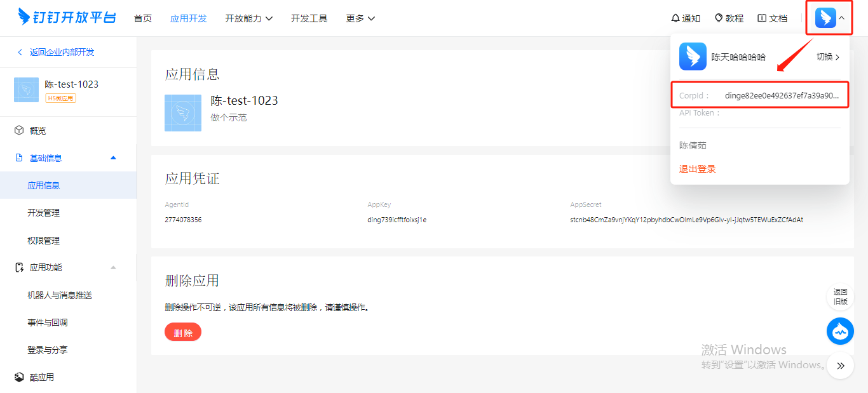Click the book icon beside 文档
Screen dimensions: 868x393
point(762,18)
